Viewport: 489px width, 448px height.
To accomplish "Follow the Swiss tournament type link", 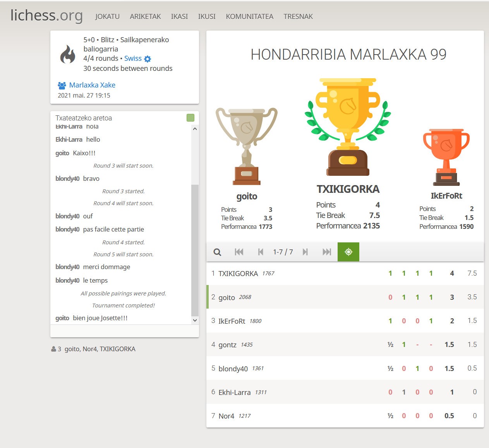I will [x=133, y=58].
